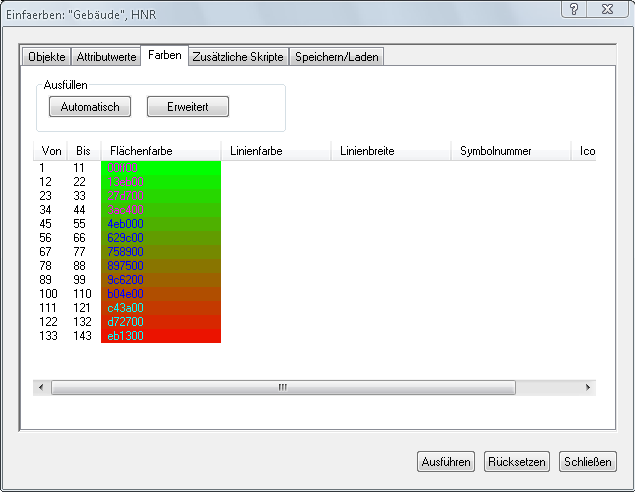Choose the 758900 color for range 67–77
This screenshot has height=492, width=635.
coord(161,252)
